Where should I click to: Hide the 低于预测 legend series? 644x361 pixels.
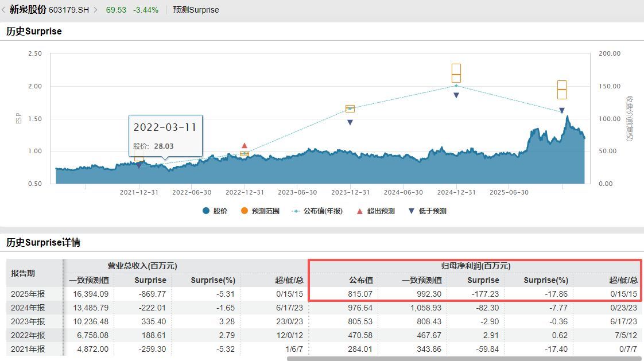click(427, 211)
